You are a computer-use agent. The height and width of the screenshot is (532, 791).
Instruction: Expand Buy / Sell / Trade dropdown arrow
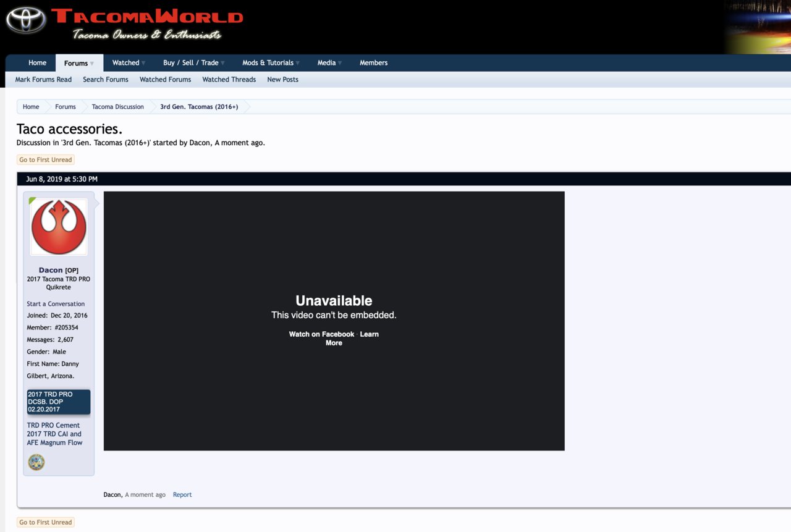(x=222, y=63)
